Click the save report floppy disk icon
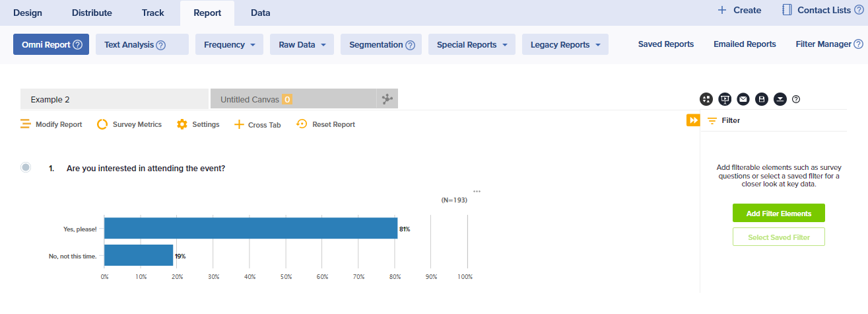Image resolution: width=868 pixels, height=314 pixels. (x=762, y=99)
